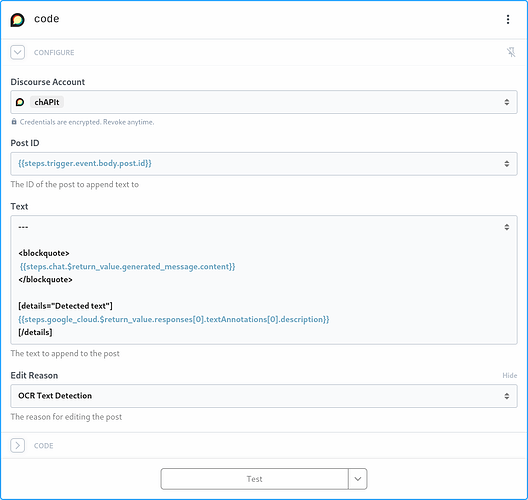Click the Discourse app logo beside code
Viewport: 528px width, 500px height.
18,20
